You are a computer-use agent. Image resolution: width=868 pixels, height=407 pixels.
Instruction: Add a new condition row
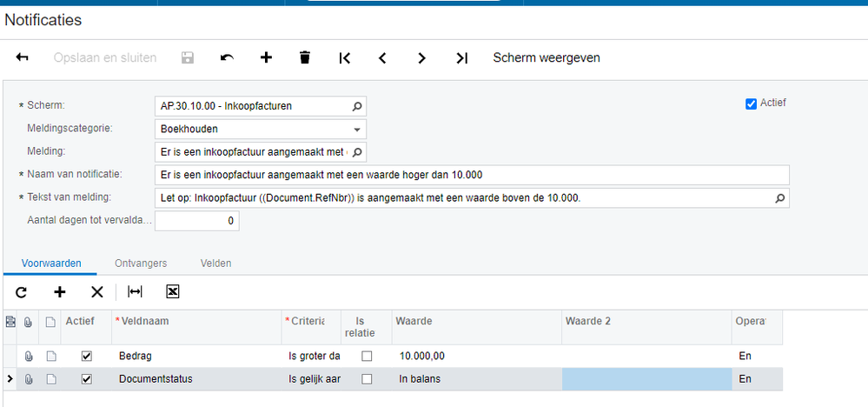click(x=59, y=292)
